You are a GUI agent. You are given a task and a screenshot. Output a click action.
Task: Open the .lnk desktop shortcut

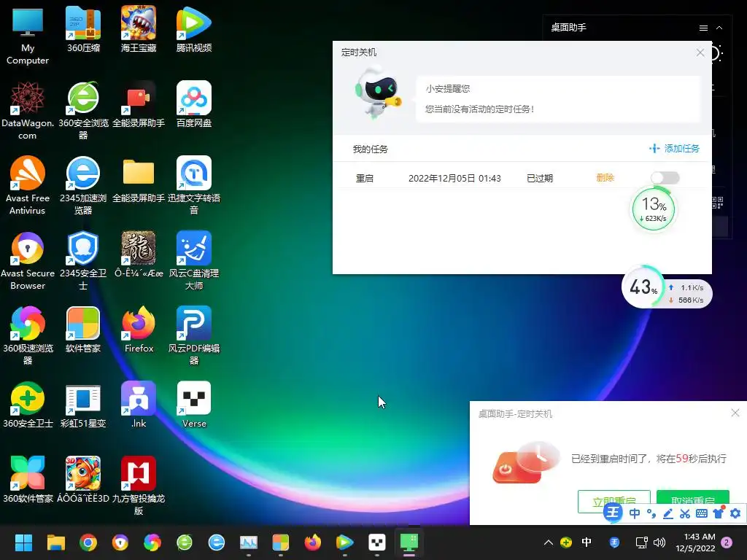[x=139, y=405]
